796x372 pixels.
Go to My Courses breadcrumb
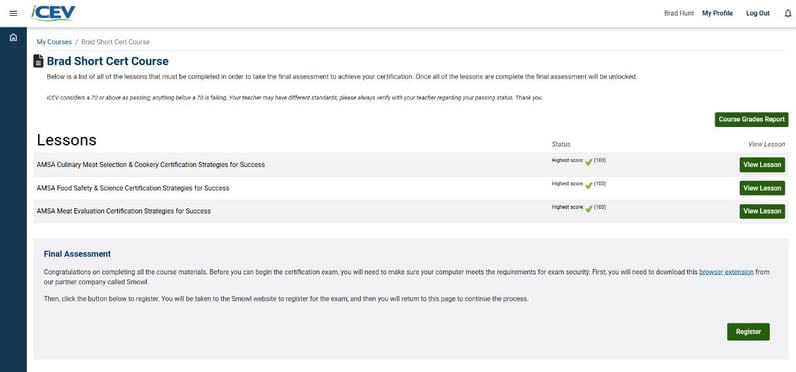(54, 42)
